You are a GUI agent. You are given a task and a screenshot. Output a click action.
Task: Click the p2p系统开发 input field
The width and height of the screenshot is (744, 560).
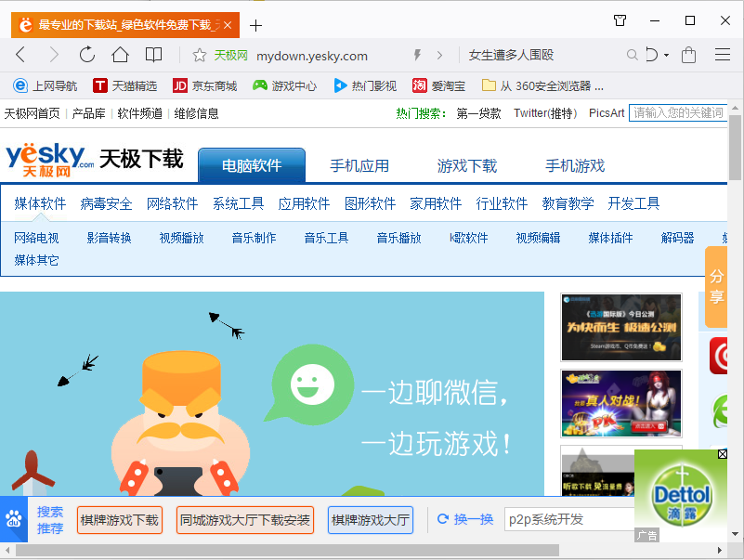[x=569, y=519]
